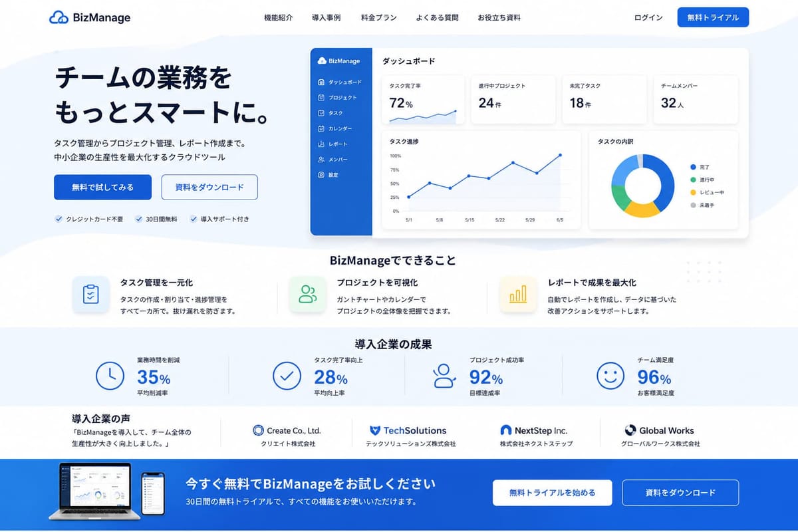Viewport: 798px width, 532px height.
Task: Click the NextStep Inc. logo
Action: tap(534, 430)
